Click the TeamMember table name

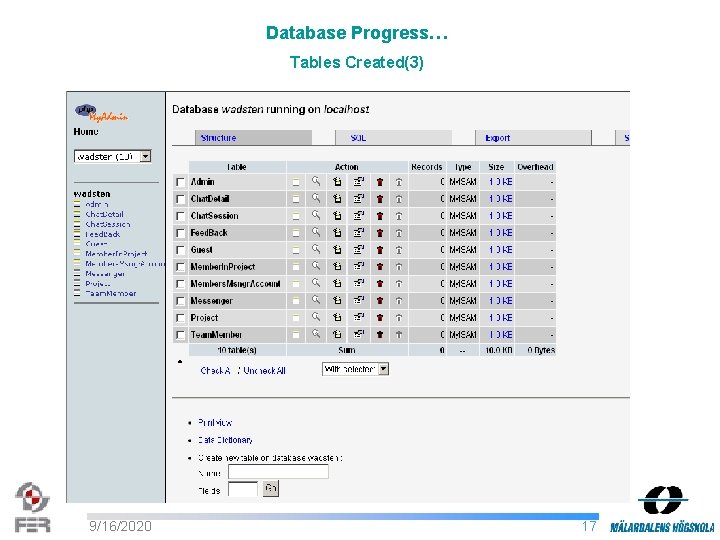pos(216,335)
